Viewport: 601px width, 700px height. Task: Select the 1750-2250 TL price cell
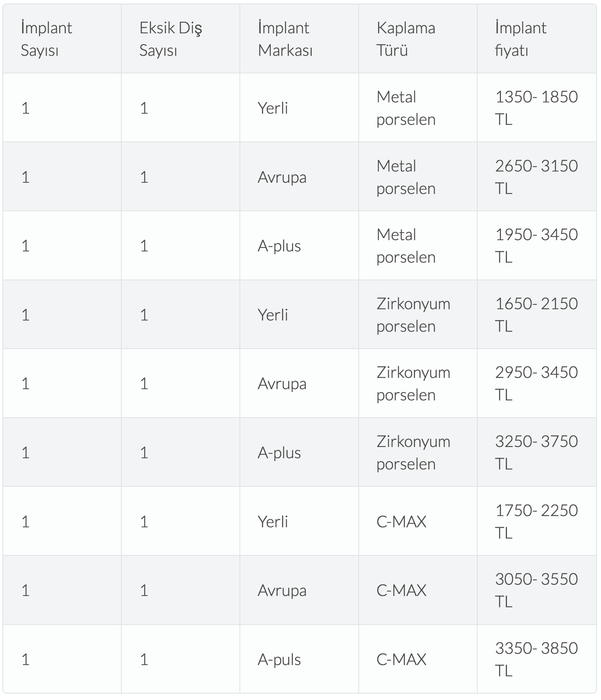click(536, 522)
